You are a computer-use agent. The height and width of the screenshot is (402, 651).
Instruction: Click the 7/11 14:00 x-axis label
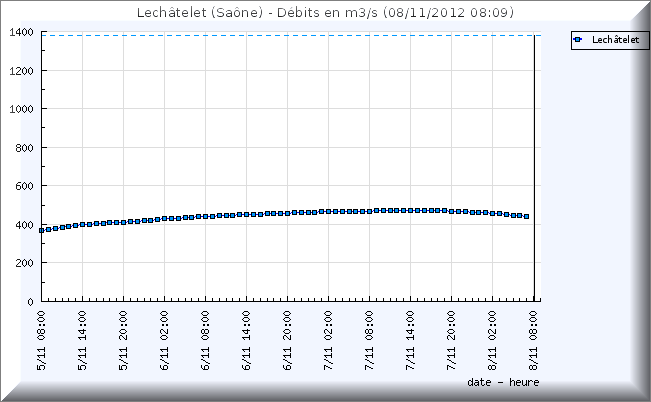(411, 341)
